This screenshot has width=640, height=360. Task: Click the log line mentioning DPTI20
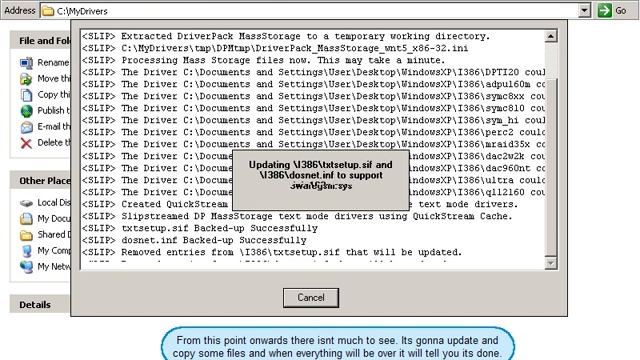tap(313, 72)
